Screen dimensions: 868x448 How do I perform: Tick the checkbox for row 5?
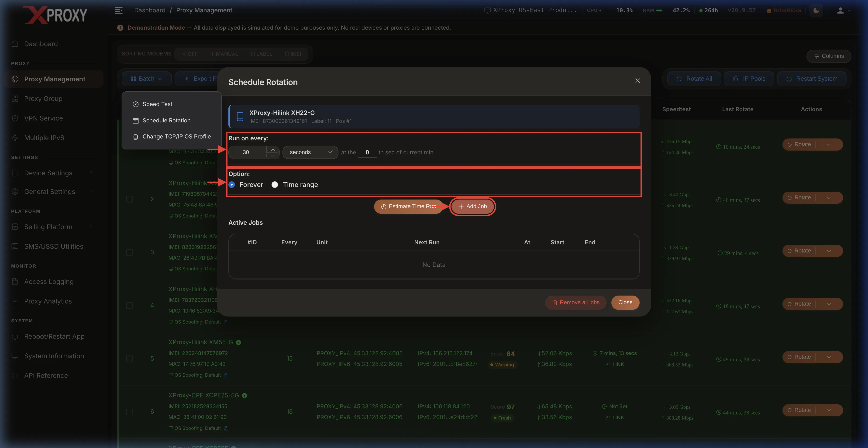pyautogui.click(x=129, y=359)
